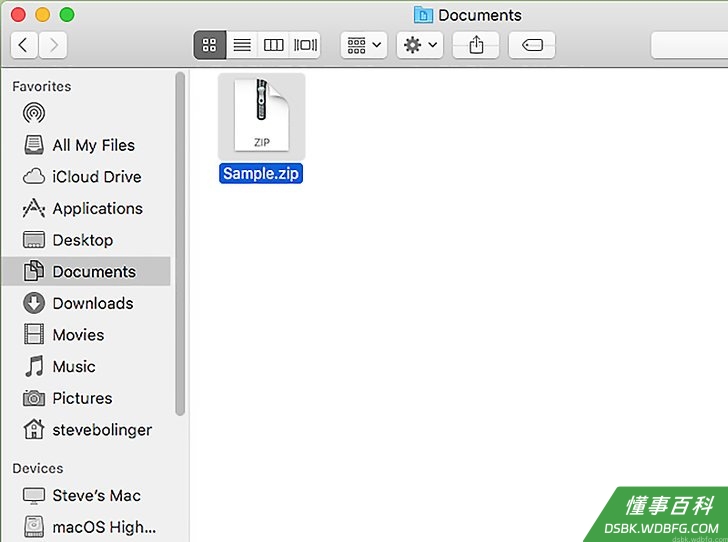Switch to cover flow view

click(305, 45)
